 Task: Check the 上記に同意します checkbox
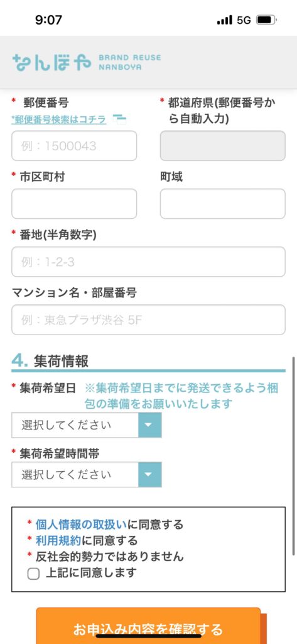click(x=34, y=574)
